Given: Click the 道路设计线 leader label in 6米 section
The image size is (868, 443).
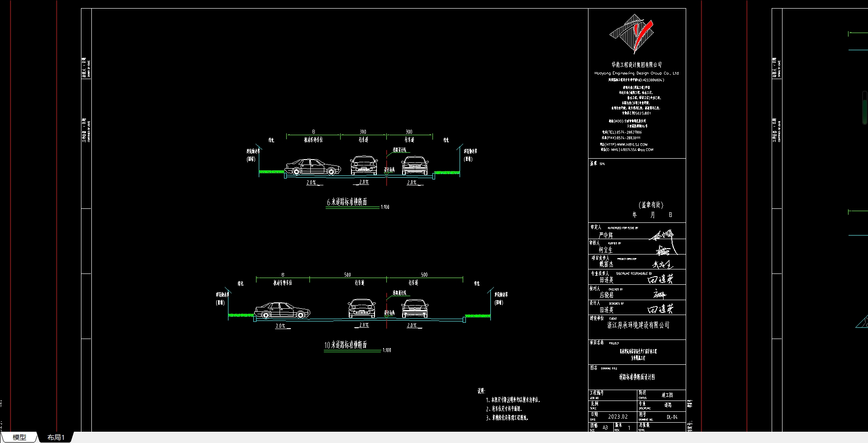Looking at the screenshot, I should pyautogui.click(x=399, y=150).
